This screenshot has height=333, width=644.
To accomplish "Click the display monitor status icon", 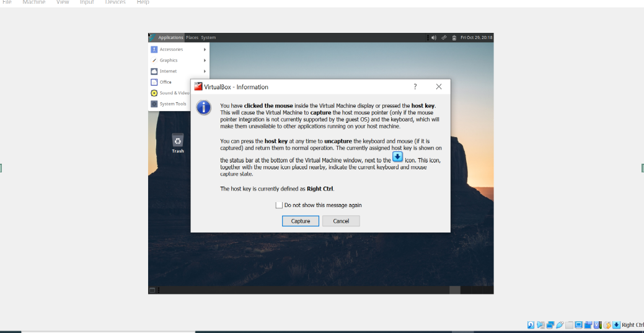I will [x=579, y=325].
